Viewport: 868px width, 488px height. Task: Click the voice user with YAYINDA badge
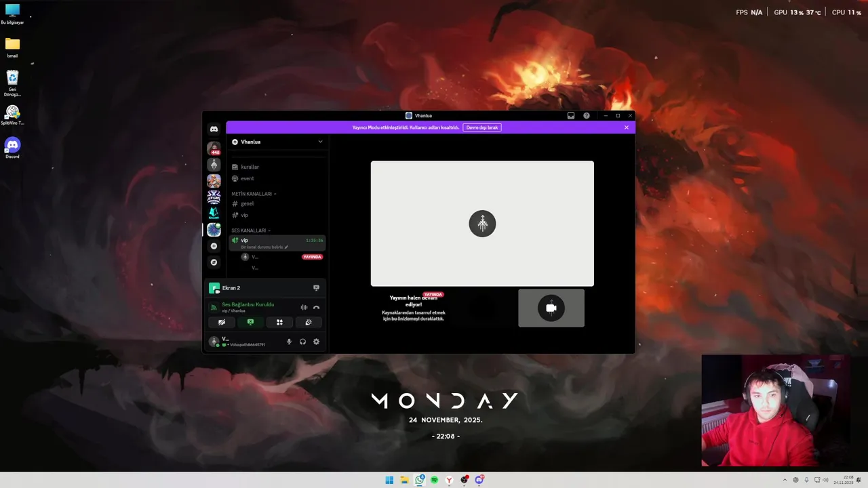coord(283,257)
